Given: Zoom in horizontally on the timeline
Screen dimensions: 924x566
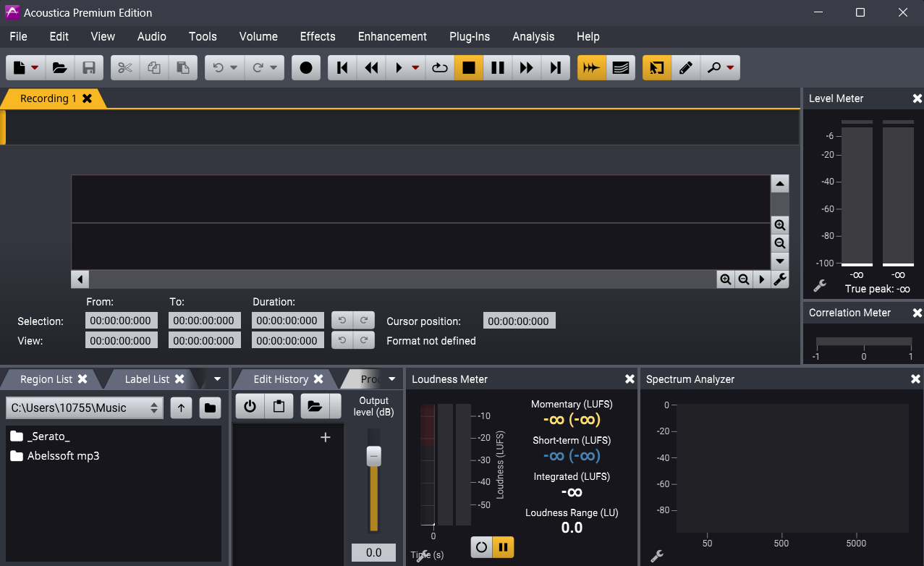Looking at the screenshot, I should pyautogui.click(x=725, y=279).
